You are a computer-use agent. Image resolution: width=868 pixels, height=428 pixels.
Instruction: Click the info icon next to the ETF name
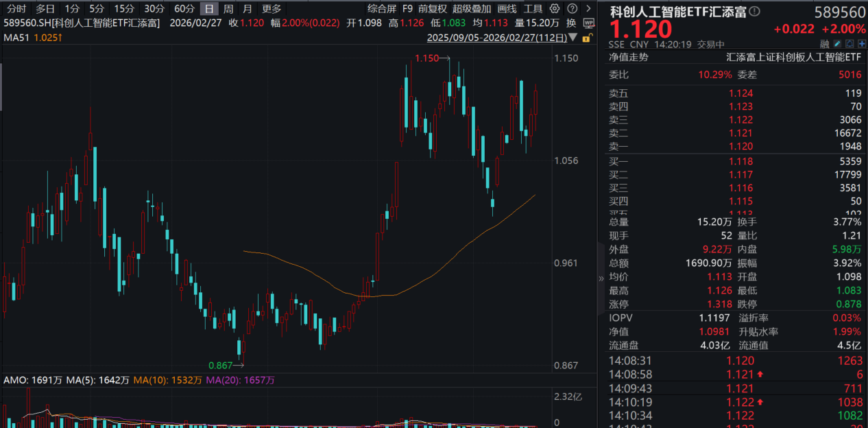coord(754,11)
